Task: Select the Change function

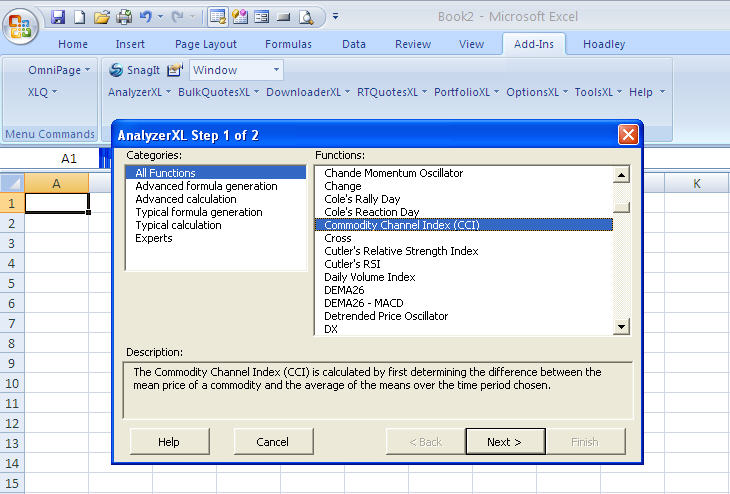Action: [464, 186]
